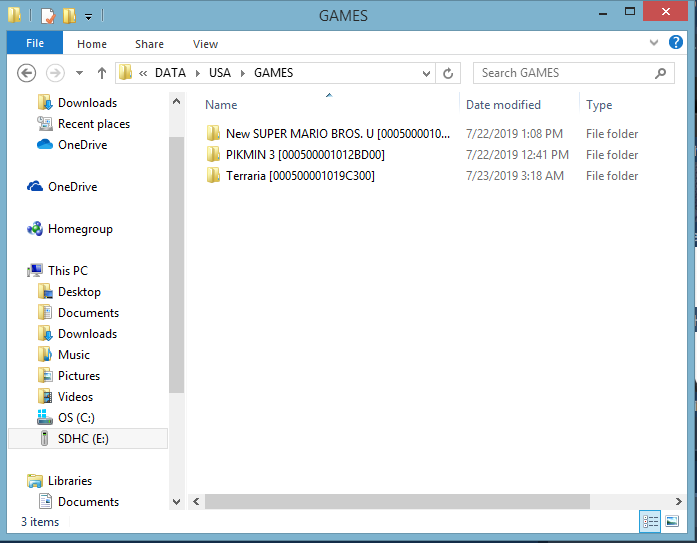Select the SDHC (E:) drive
Image resolution: width=697 pixels, height=543 pixels.
coord(88,439)
